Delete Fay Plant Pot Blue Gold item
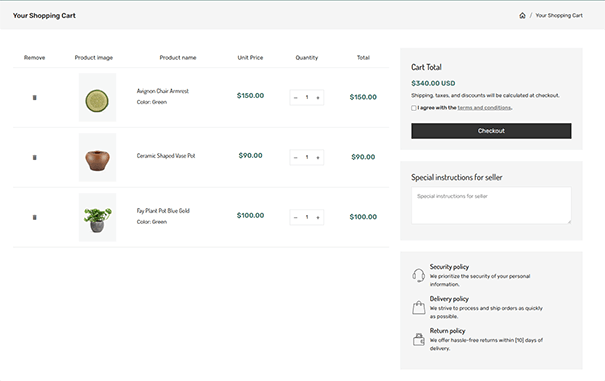This screenshot has height=381, width=605. pos(34,217)
